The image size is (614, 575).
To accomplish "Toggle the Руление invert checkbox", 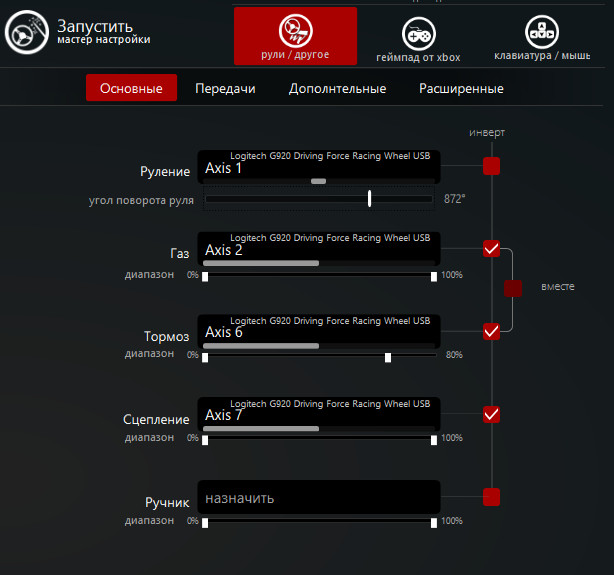I will pos(491,166).
